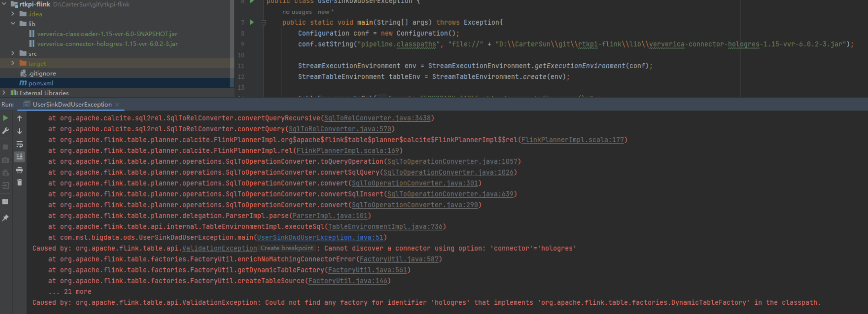Click 'Configuration conf' on line 8
The image size is (868, 314).
click(x=333, y=33)
